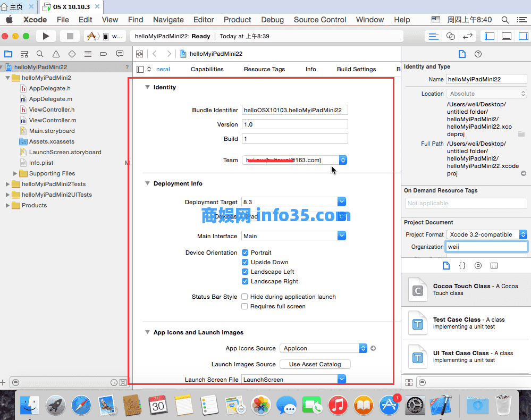Image resolution: width=531 pixels, height=420 pixels.
Task: Select the Cocoa Touch Class template
Action: coord(466,289)
